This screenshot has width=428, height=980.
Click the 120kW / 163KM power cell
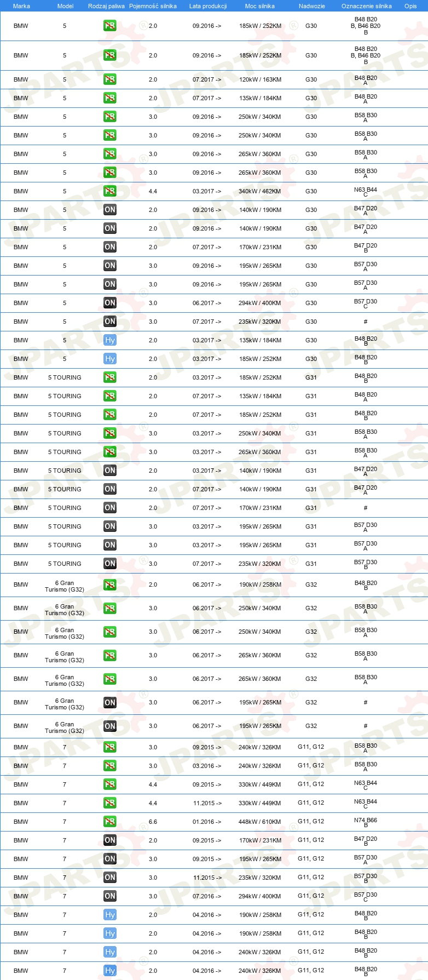[x=260, y=79]
